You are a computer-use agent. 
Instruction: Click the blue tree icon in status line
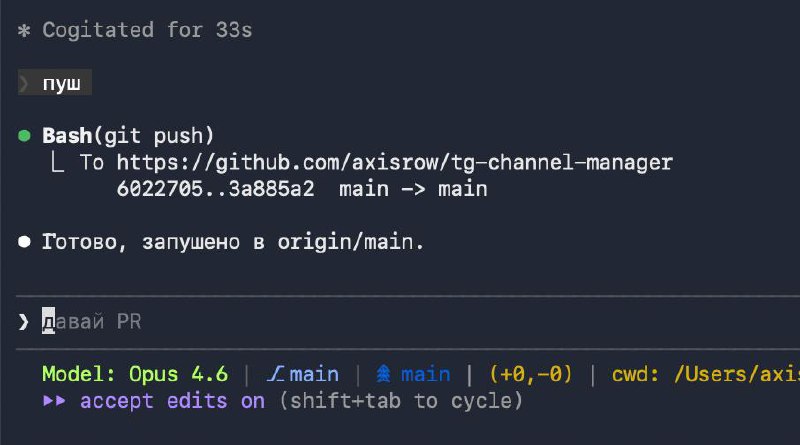(x=383, y=375)
